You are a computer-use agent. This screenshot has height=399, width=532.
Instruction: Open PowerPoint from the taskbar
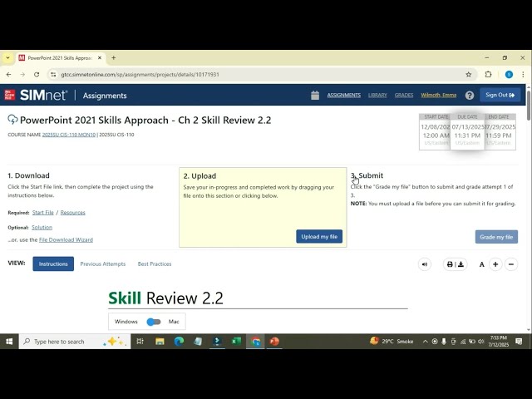tap(274, 342)
